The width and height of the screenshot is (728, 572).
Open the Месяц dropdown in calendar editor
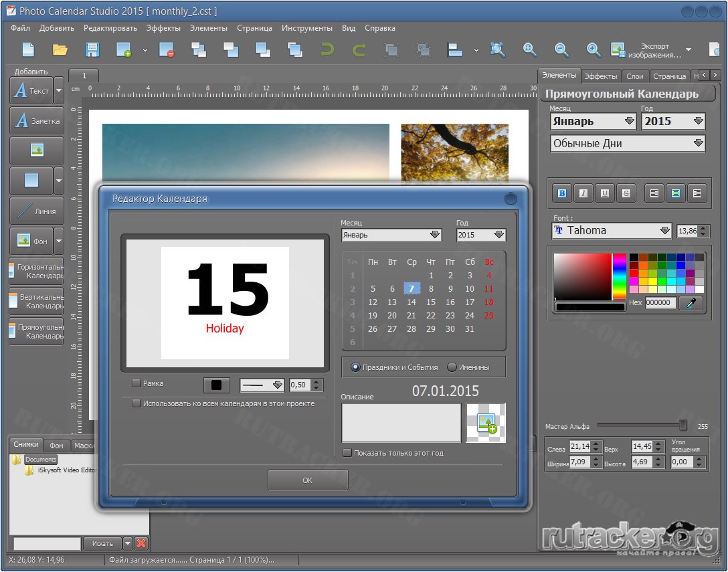click(391, 235)
